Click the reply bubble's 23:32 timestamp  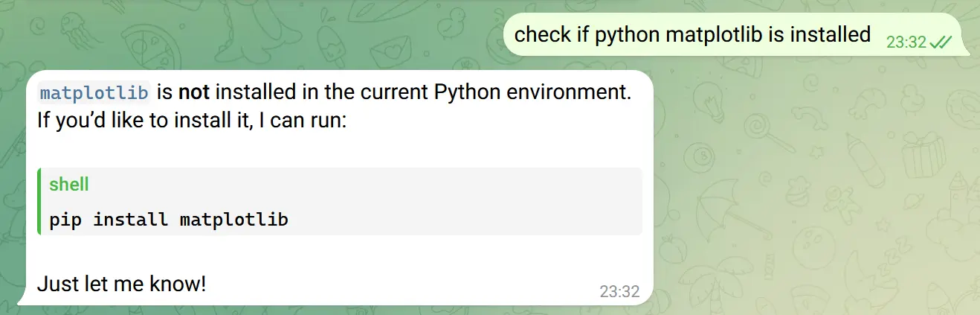tap(619, 292)
